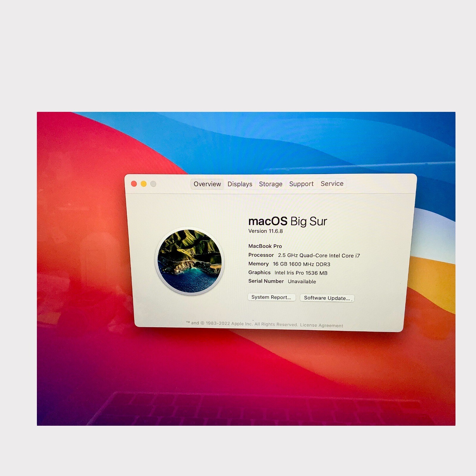
Task: Close the About This Mac window
Action: 134,184
